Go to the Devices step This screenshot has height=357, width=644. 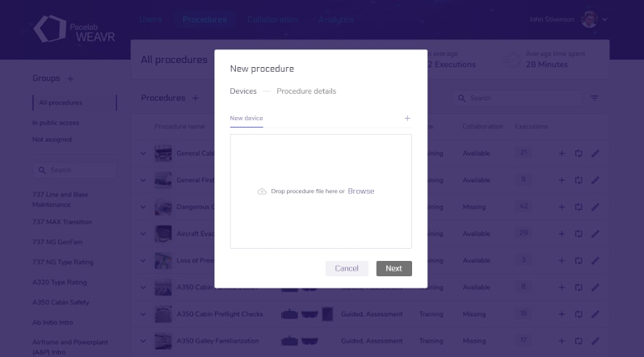click(243, 91)
